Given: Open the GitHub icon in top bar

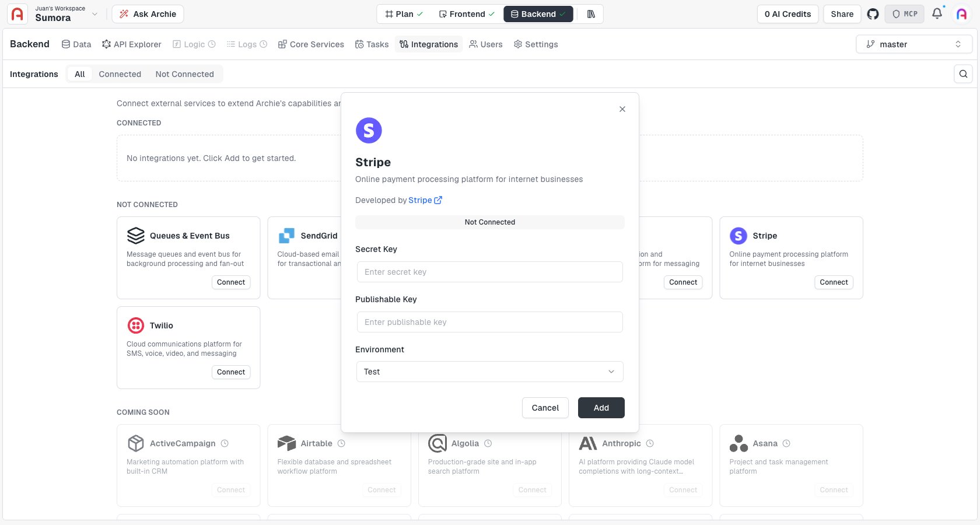Looking at the screenshot, I should (x=873, y=14).
